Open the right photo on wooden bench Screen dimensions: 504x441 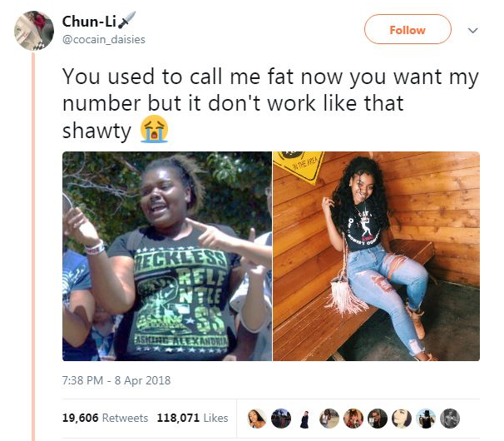[x=376, y=256]
